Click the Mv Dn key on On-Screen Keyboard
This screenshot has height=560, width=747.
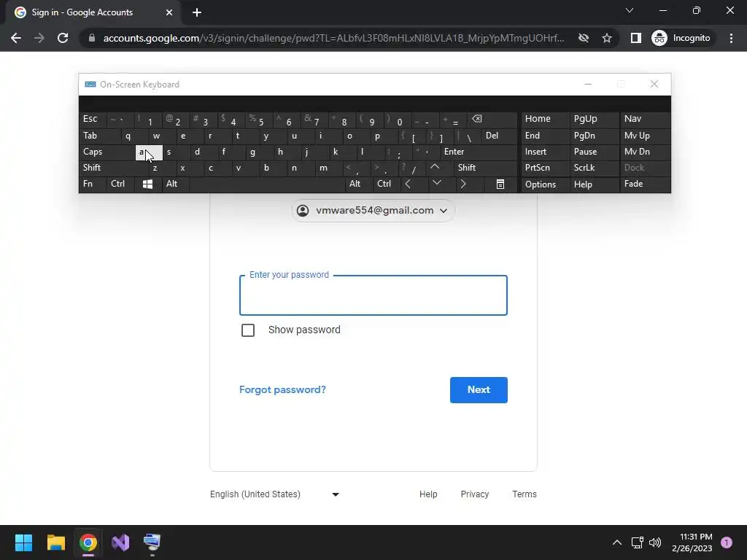[x=645, y=152]
